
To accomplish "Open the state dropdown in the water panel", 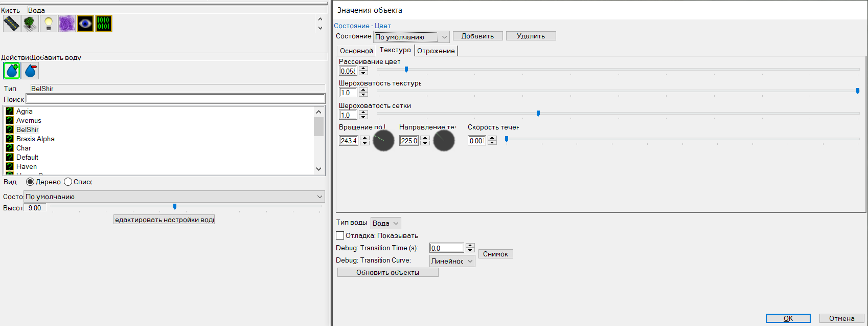I will 174,197.
